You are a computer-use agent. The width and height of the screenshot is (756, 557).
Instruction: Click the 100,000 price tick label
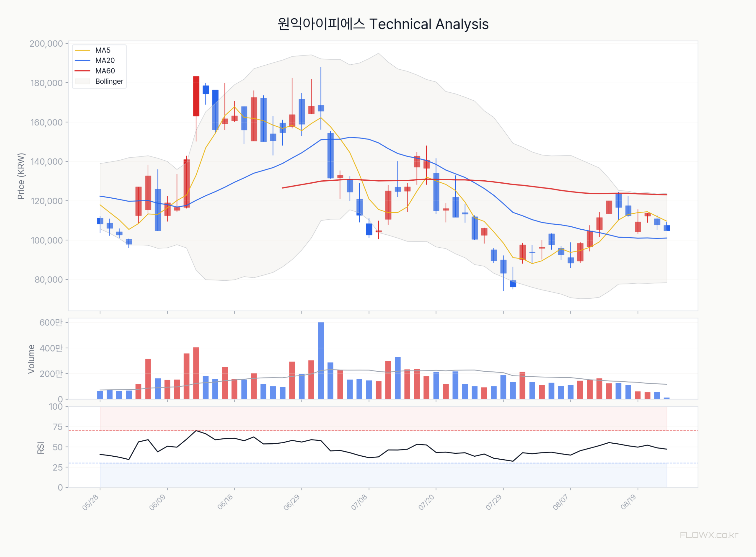pos(47,240)
